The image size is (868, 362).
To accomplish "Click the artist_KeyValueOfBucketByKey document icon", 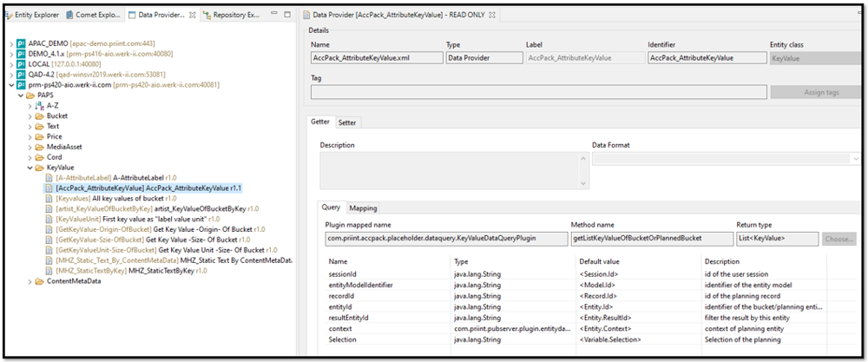I will 49,208.
